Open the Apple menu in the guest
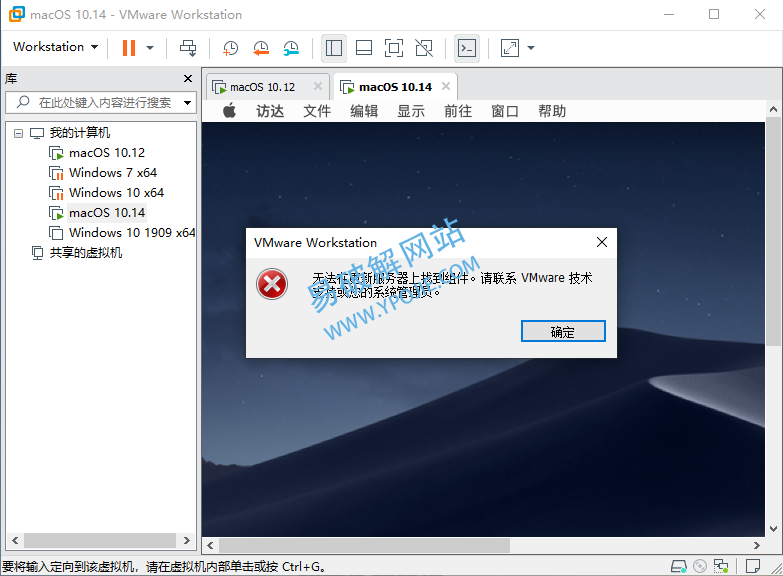783x576 pixels. (x=229, y=111)
